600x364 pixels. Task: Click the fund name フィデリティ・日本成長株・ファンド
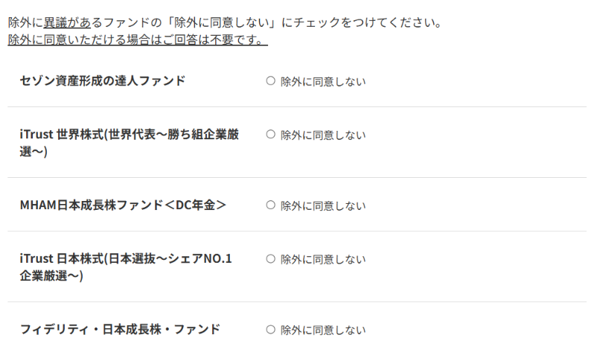point(120,329)
